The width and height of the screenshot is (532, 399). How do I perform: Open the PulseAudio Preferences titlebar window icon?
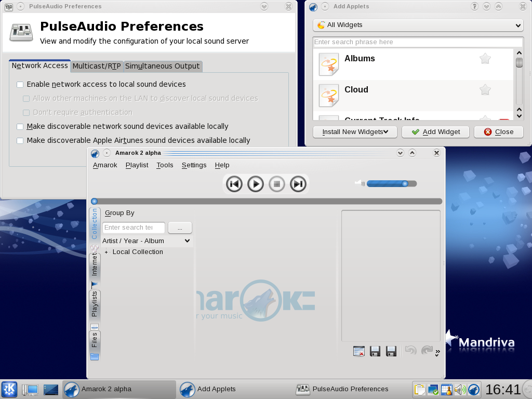[x=9, y=6]
